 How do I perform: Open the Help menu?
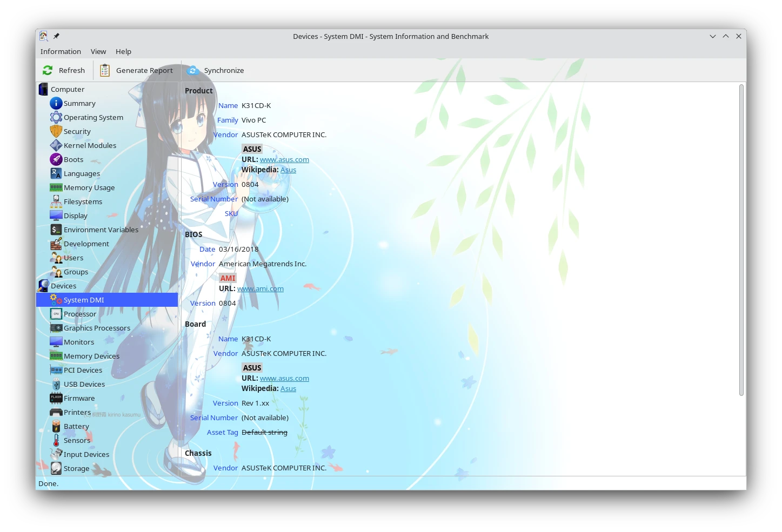pyautogui.click(x=123, y=52)
